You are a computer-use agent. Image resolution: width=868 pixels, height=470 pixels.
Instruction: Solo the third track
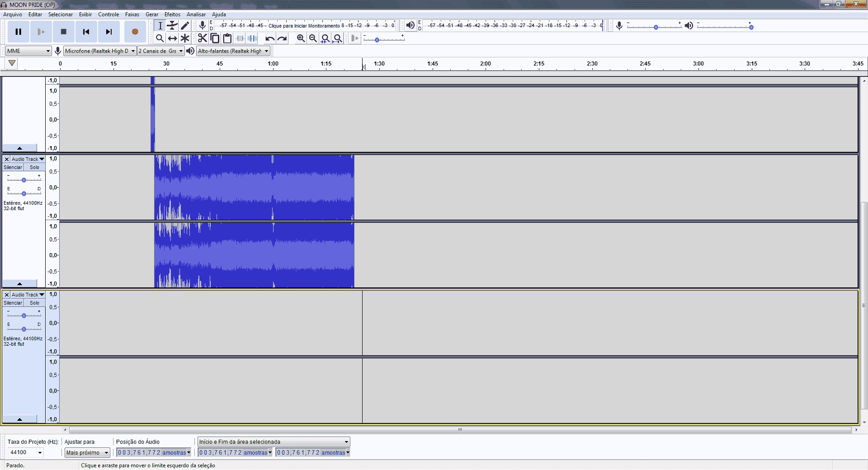coord(35,303)
